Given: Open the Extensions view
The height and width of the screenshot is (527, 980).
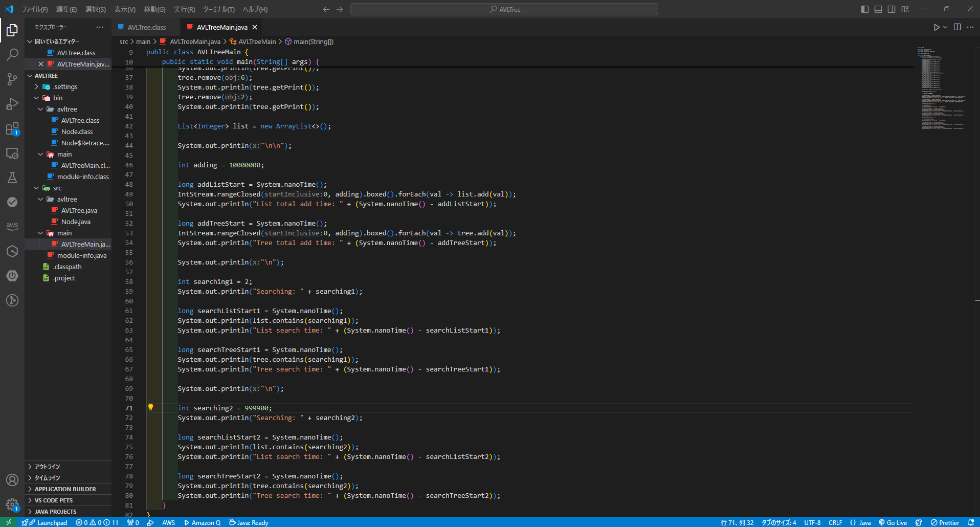Looking at the screenshot, I should [12, 128].
